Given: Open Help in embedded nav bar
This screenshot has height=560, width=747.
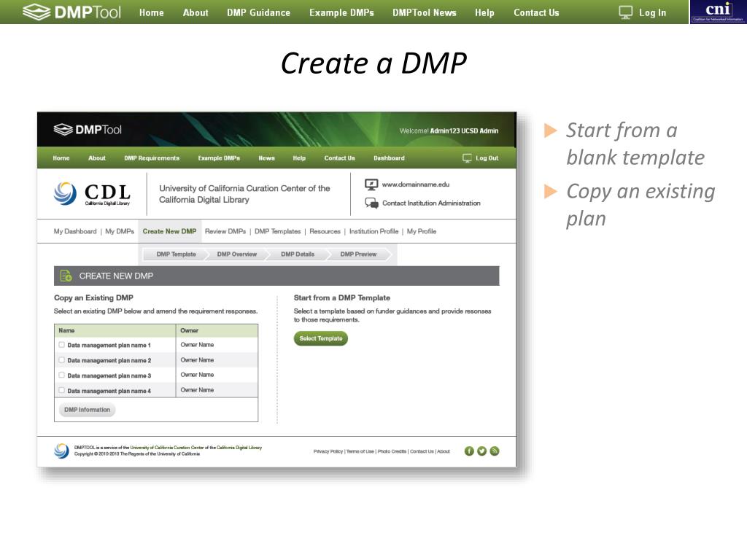Looking at the screenshot, I should click(x=299, y=158).
